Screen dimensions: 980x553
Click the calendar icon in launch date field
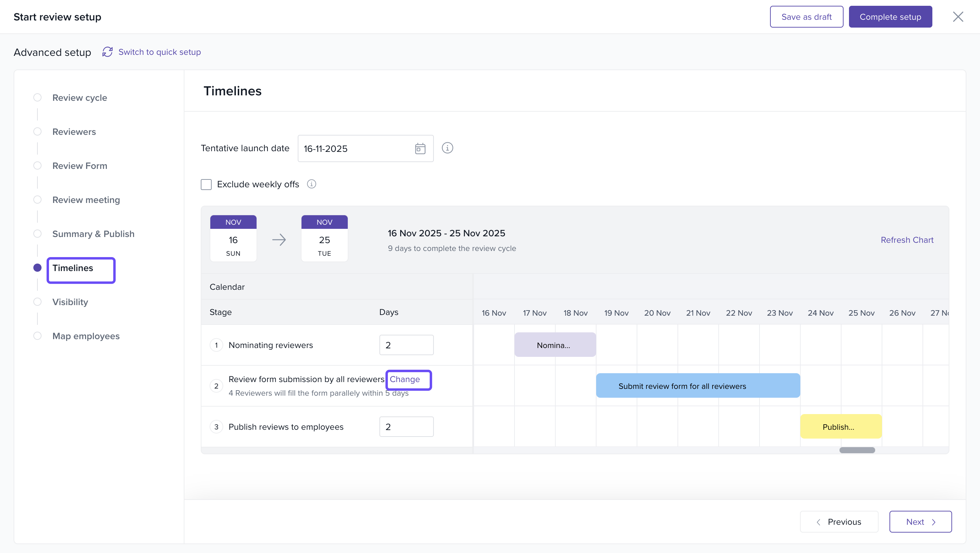pos(420,148)
